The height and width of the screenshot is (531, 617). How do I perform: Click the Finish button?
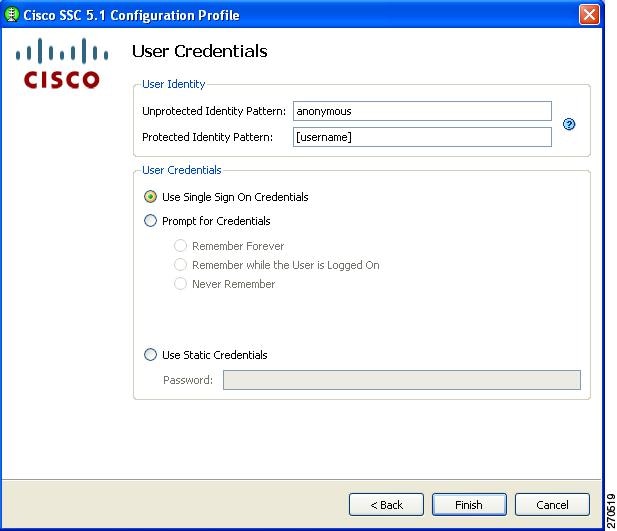pos(469,505)
